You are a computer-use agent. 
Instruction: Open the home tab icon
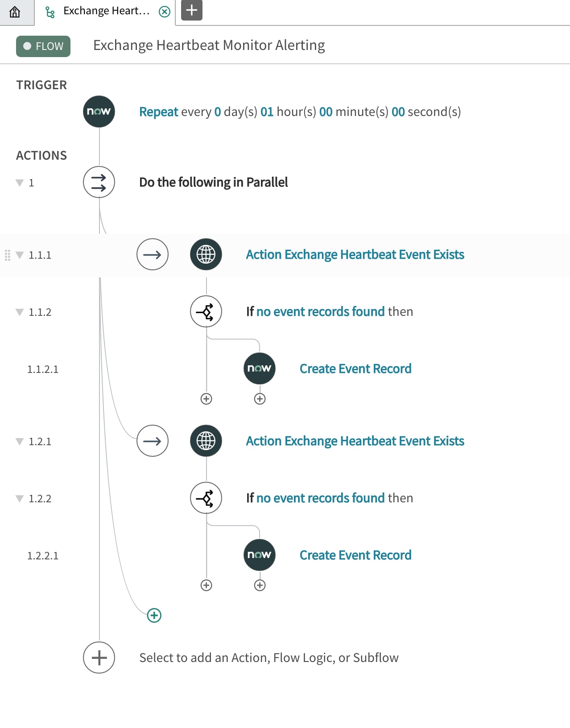[x=15, y=12]
